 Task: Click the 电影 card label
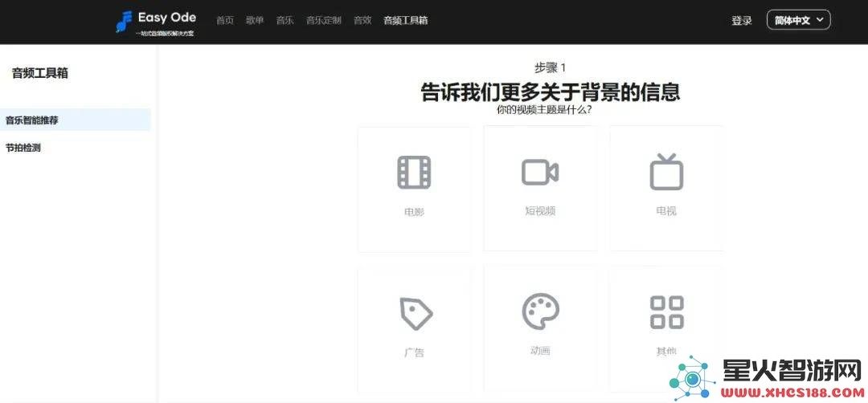[414, 212]
